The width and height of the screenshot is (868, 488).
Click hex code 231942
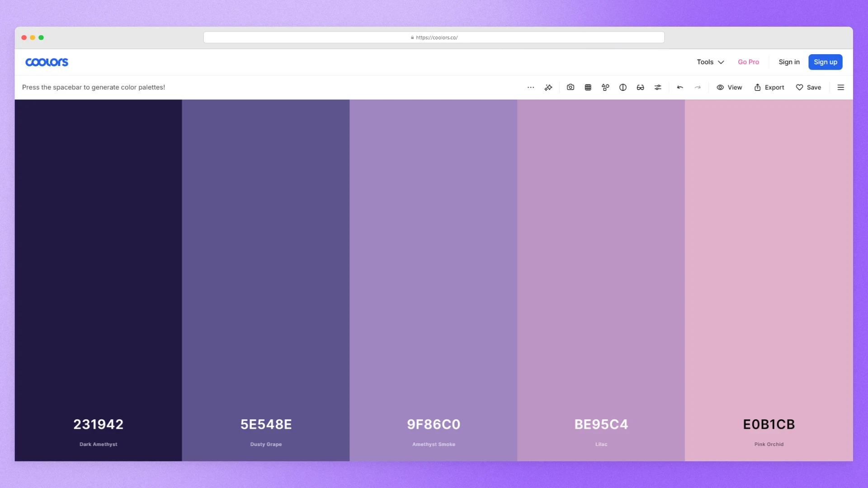[98, 424]
